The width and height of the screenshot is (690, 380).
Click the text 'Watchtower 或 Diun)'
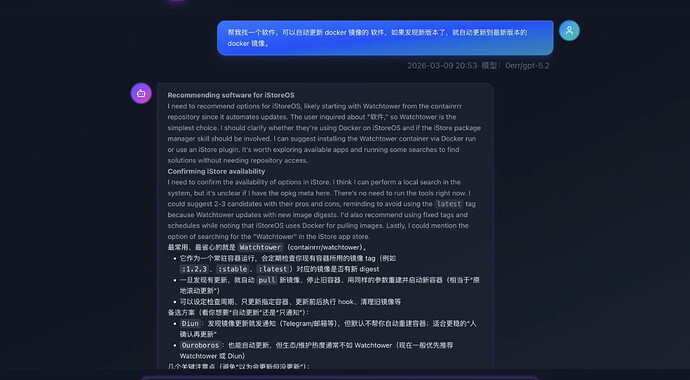pos(213,356)
